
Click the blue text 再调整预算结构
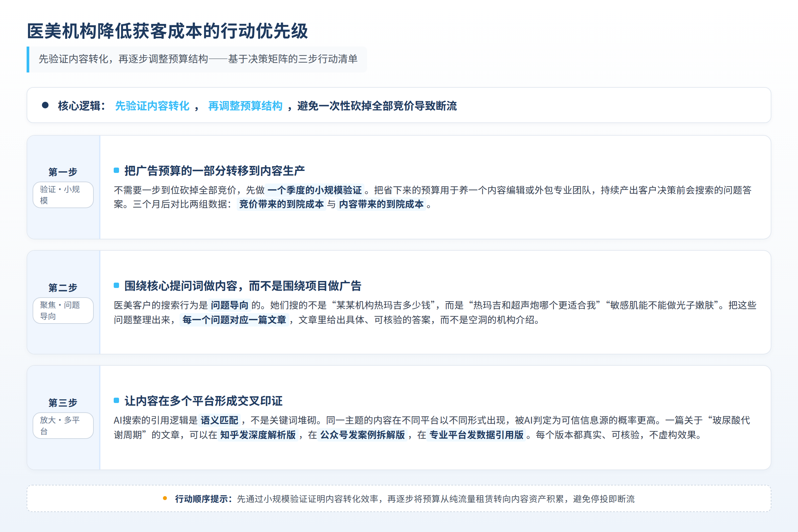(x=245, y=106)
